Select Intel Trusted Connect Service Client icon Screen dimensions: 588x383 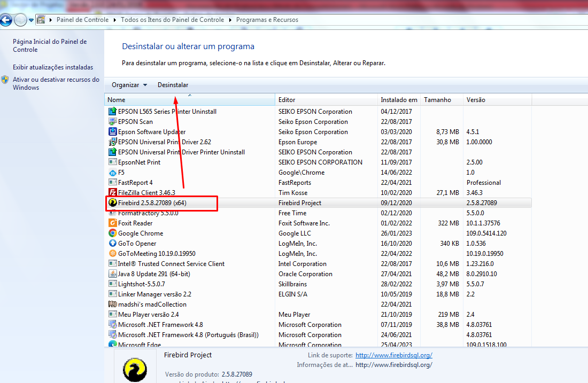tap(112, 263)
